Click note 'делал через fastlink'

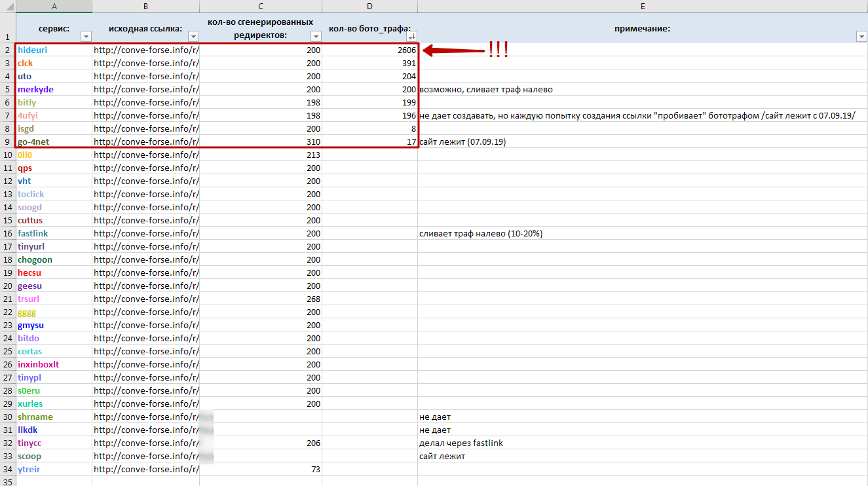point(461,443)
